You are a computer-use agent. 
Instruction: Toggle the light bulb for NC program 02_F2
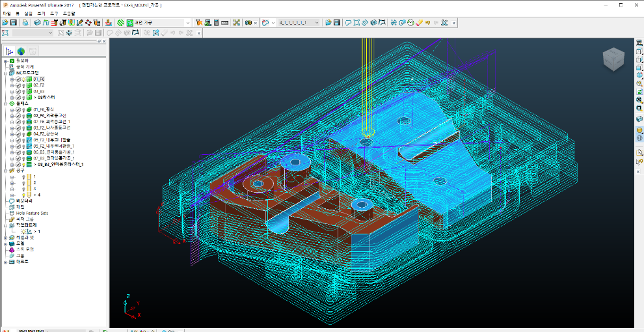coord(24,85)
